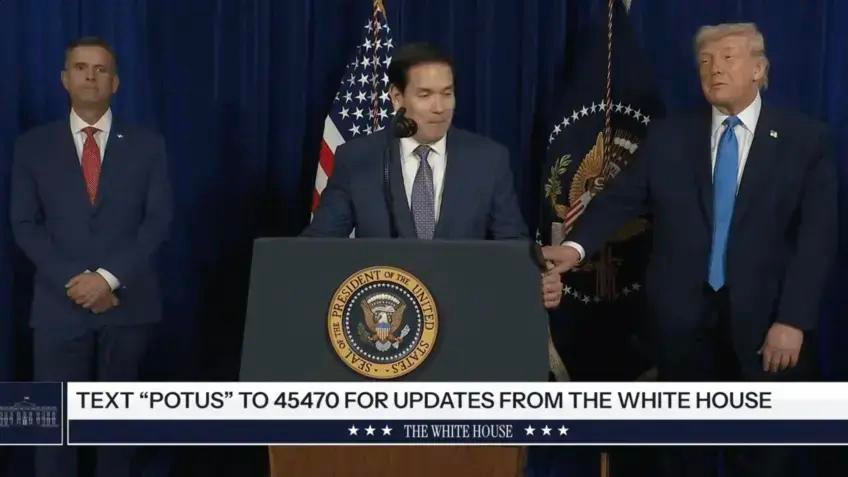Click the White House logo in banner
The width and height of the screenshot is (848, 477).
point(31,414)
